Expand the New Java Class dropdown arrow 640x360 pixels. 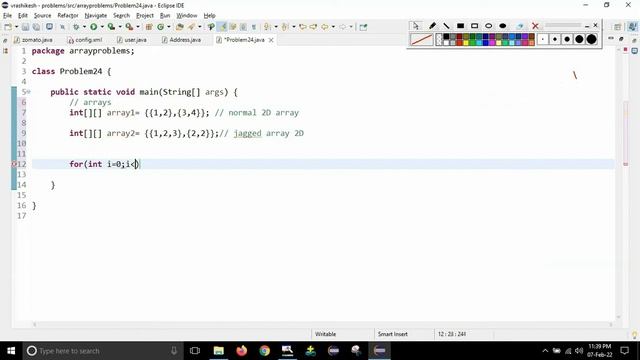(169, 27)
